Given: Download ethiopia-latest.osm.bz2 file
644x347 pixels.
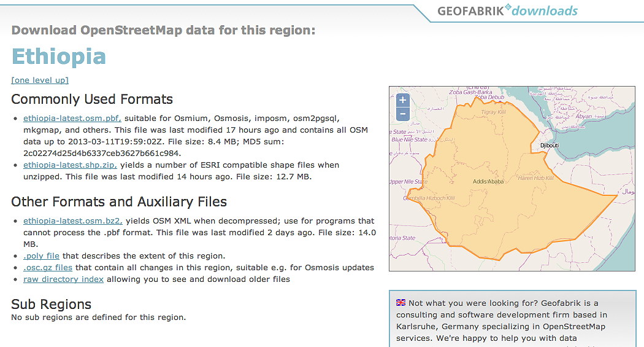Looking at the screenshot, I should 73,221.
